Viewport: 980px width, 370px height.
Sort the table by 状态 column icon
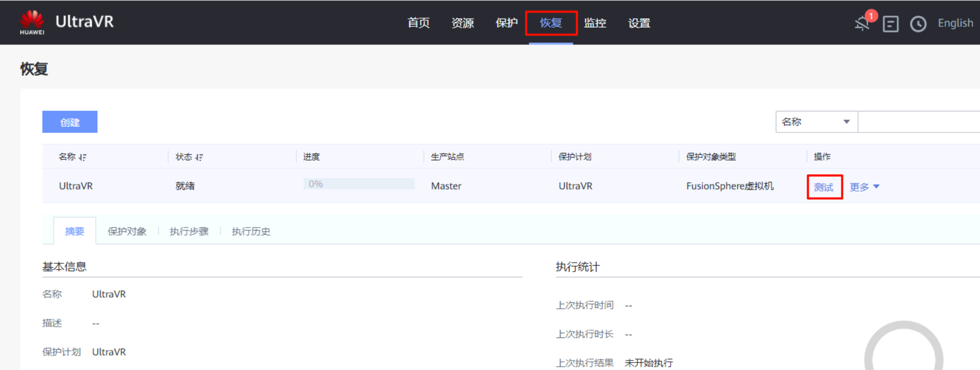(199, 157)
